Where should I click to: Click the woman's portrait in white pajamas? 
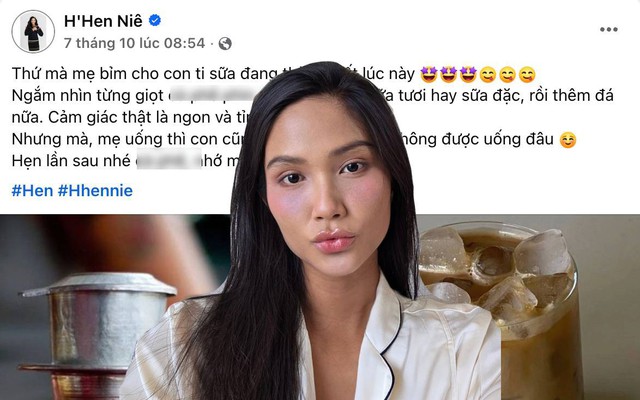click(322, 233)
